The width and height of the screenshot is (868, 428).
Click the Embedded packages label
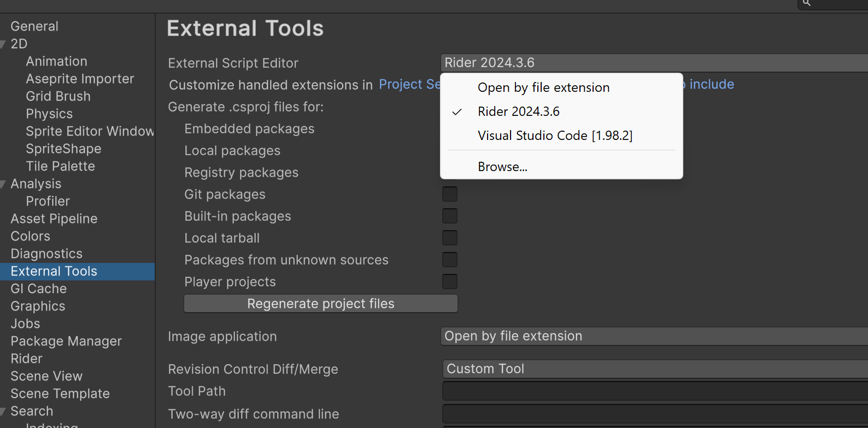(249, 129)
